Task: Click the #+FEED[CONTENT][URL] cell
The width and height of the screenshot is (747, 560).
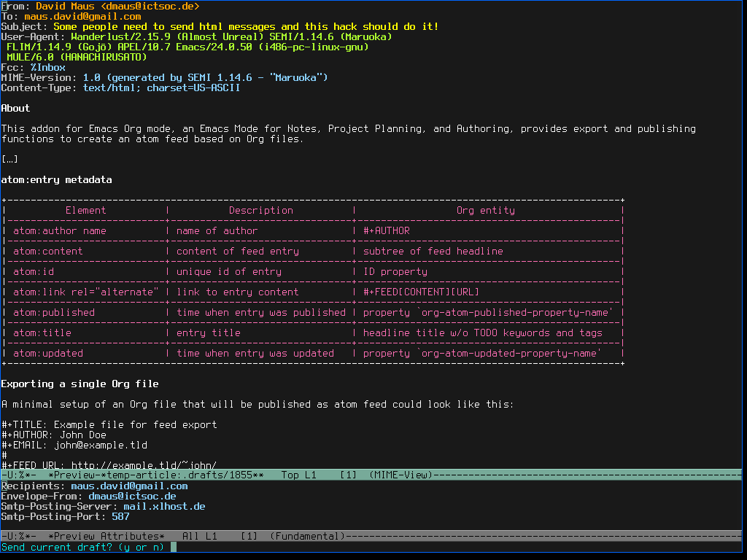Action: (x=421, y=292)
